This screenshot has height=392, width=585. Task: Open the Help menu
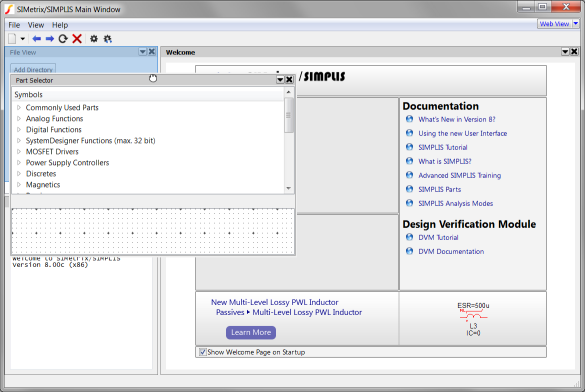pos(60,25)
